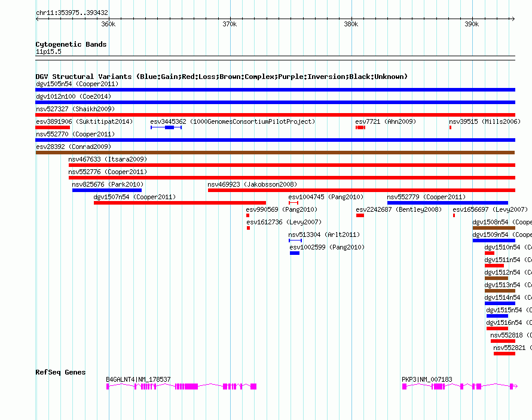The image size is (532, 420).
Task: Open the dgv1508n54 brown complex variant
Action: 494,228
